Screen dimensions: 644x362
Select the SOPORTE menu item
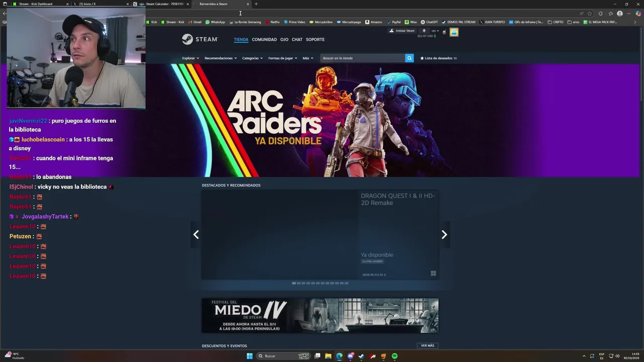[315, 39]
